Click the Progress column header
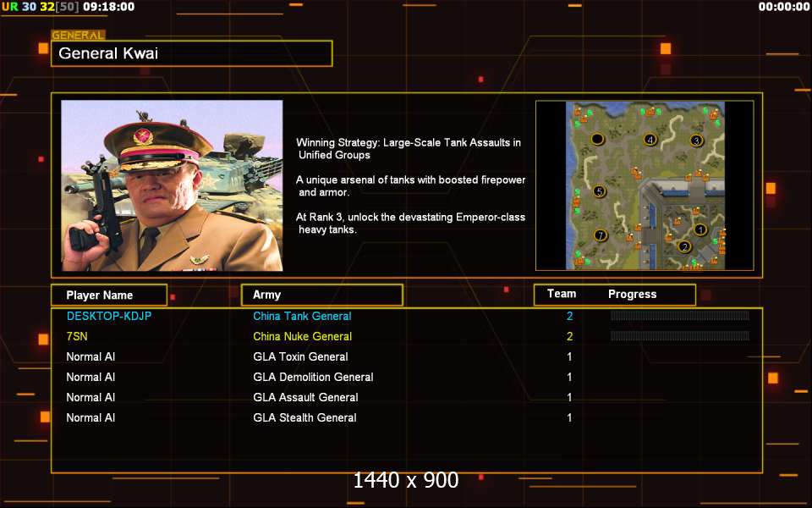 click(632, 295)
